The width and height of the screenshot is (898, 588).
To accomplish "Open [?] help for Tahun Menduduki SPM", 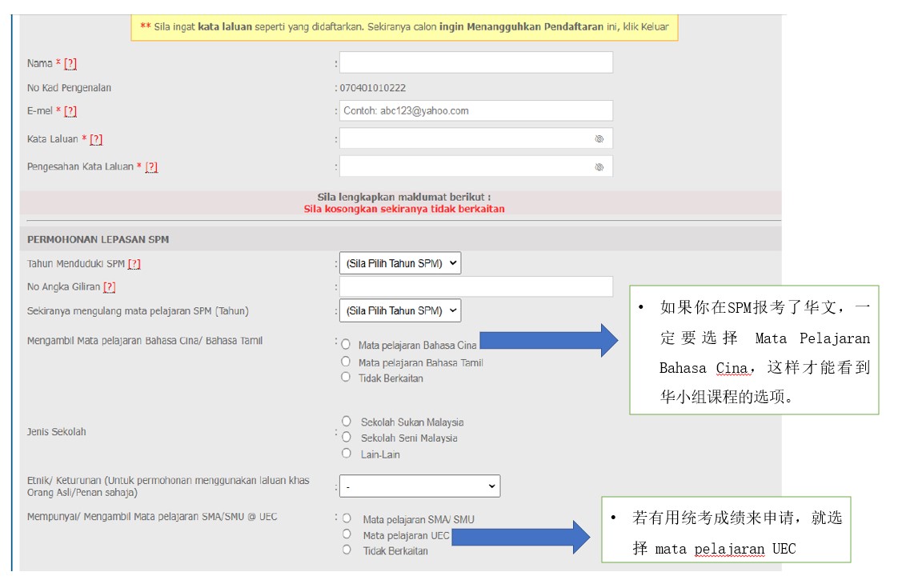I will [134, 264].
